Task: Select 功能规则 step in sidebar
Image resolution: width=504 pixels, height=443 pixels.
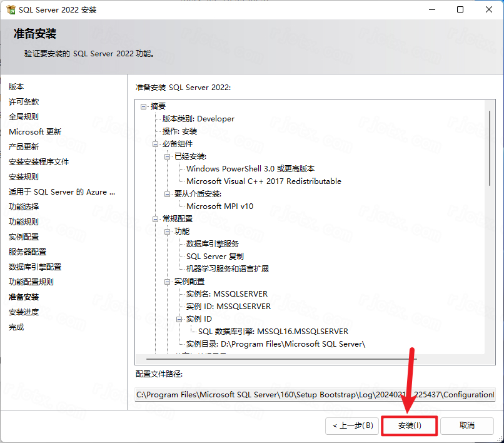Action: 24,222
